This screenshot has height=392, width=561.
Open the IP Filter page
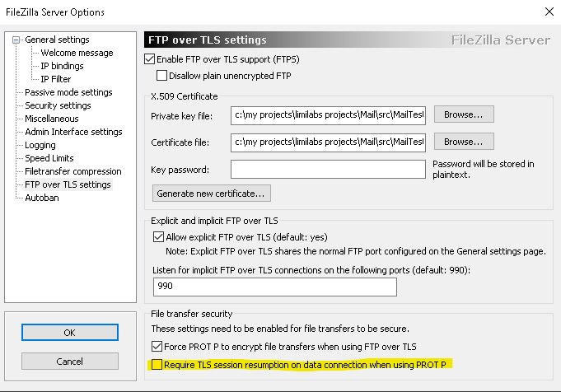56,79
